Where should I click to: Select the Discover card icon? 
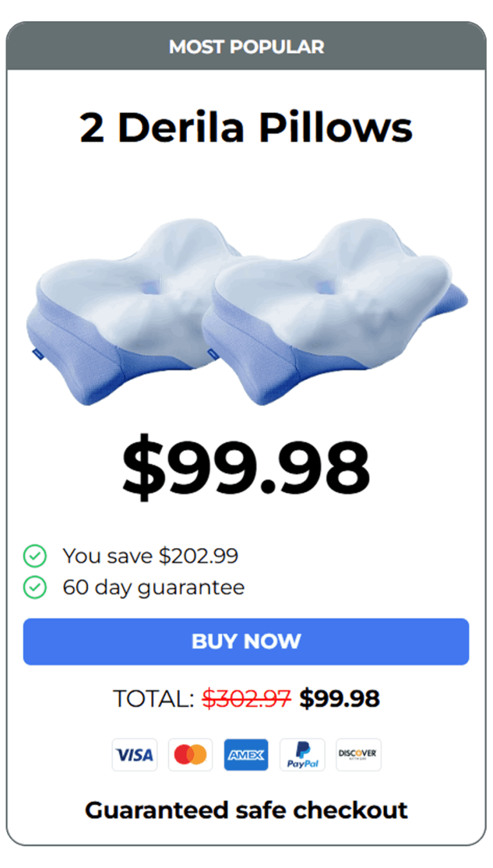pos(358,754)
